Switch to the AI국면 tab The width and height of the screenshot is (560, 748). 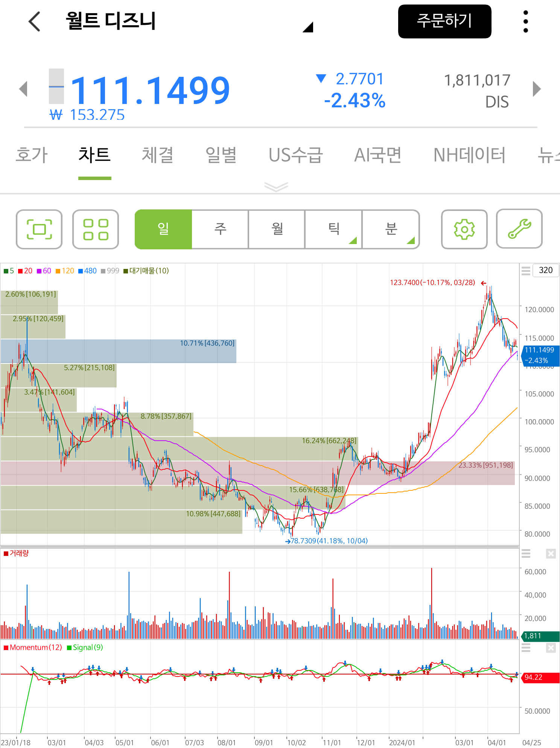pyautogui.click(x=378, y=155)
